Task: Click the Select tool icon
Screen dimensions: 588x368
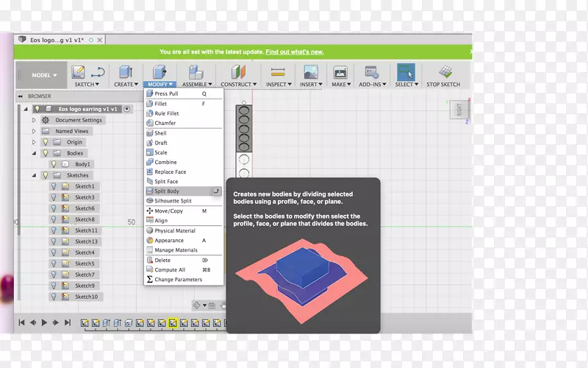Action: 406,72
